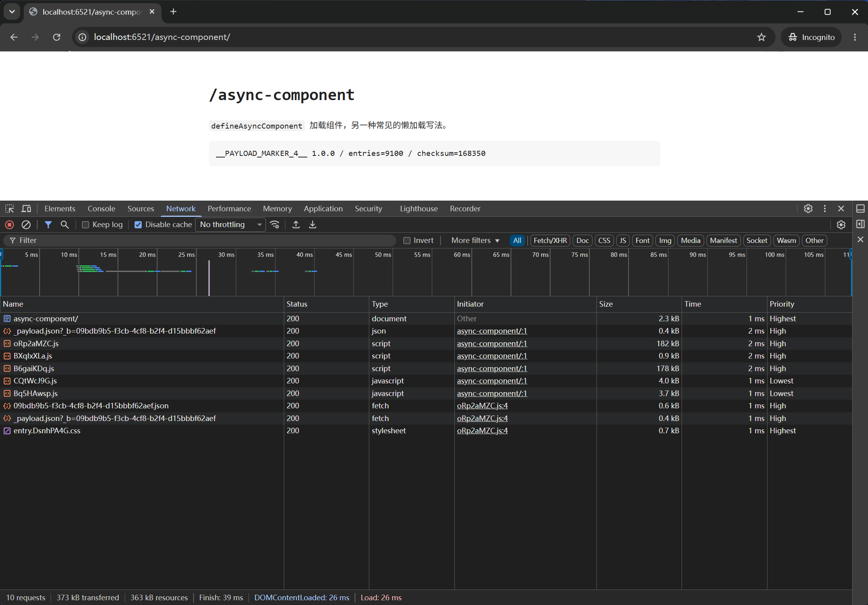
Task: Open the Performance tab
Action: coord(229,209)
